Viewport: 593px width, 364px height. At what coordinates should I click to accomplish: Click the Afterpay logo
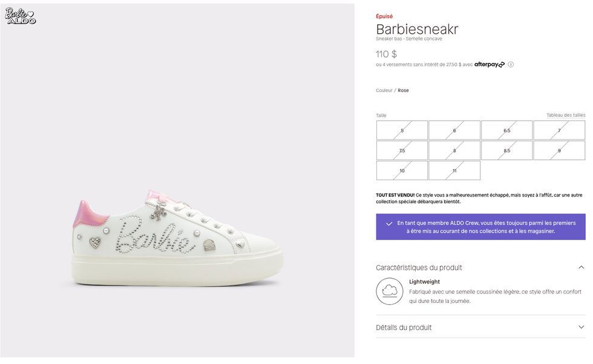(490, 64)
